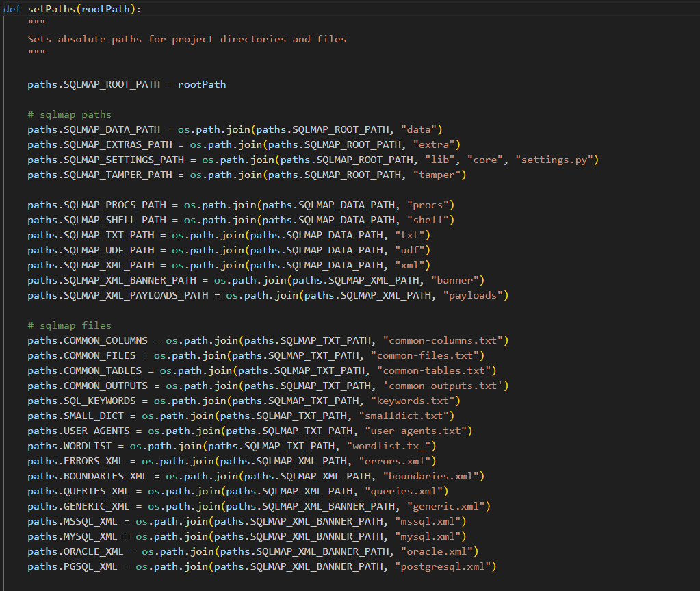
Task: Click the assigned name paths.MSSQL_XML
Action: tap(73, 521)
